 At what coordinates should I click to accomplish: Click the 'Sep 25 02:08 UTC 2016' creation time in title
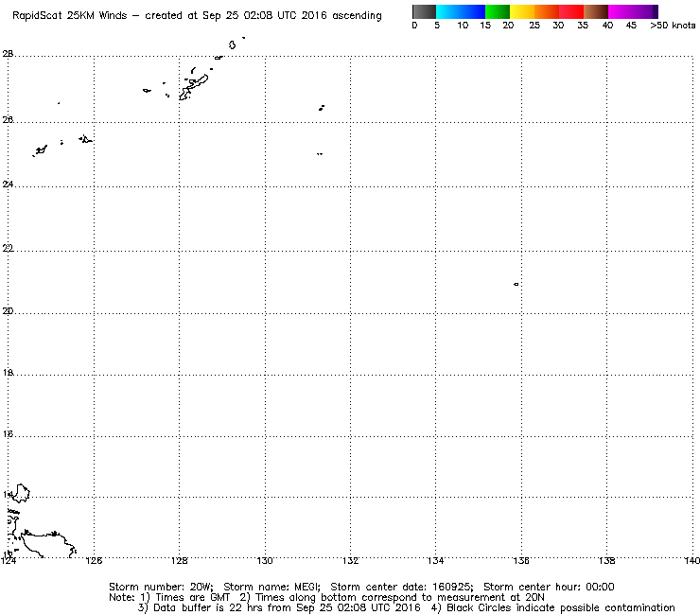[x=265, y=16]
